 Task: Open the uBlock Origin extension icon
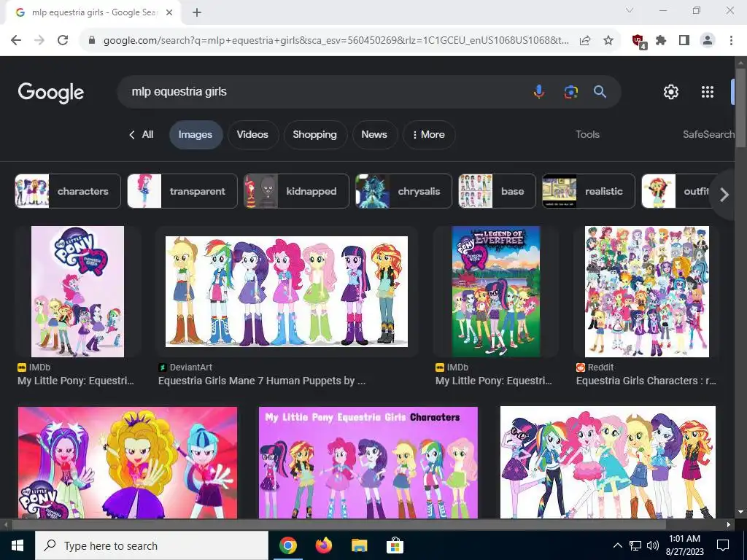639,41
